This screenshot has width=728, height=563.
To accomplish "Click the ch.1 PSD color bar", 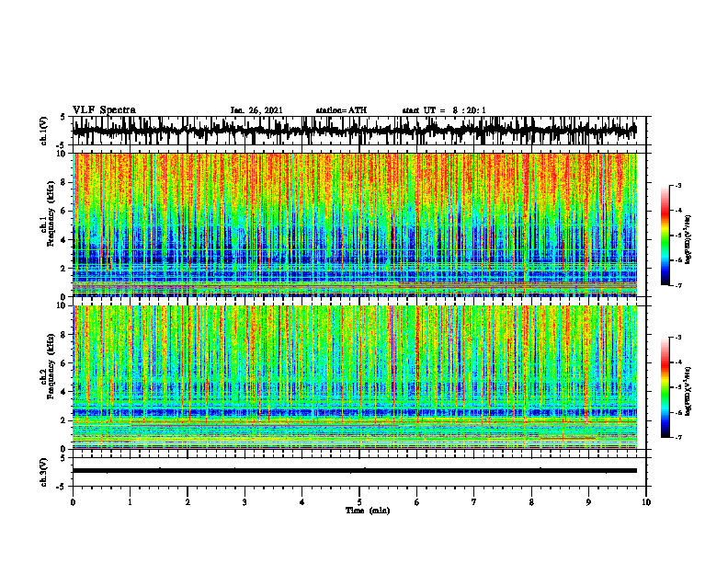I will [665, 236].
